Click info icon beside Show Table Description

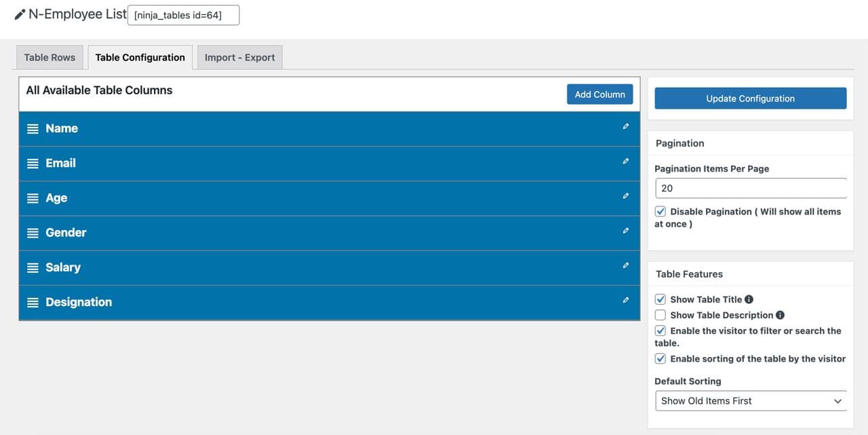780,315
